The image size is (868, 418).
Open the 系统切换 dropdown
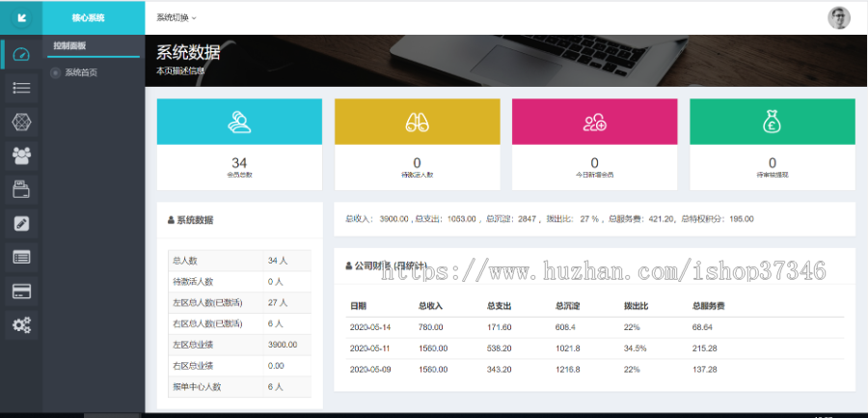(176, 17)
